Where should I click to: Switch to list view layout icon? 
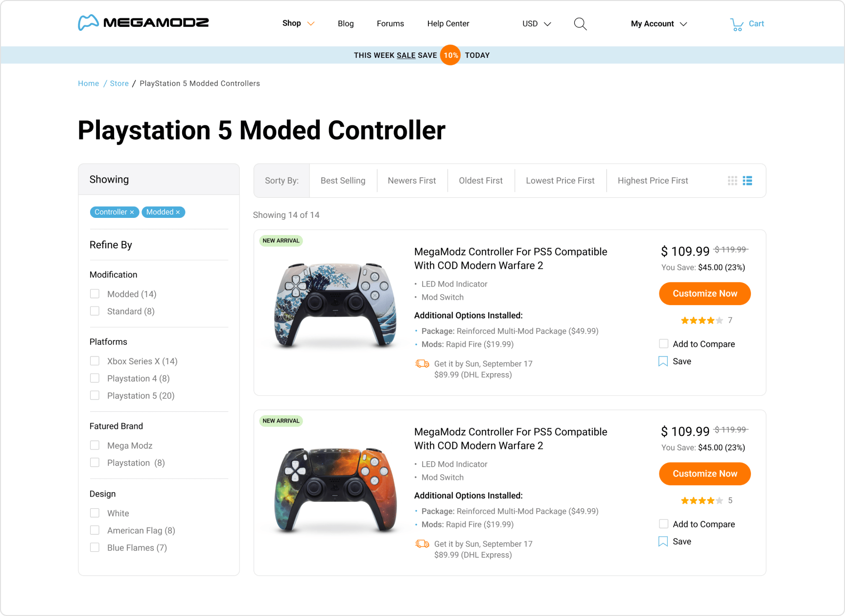point(747,181)
